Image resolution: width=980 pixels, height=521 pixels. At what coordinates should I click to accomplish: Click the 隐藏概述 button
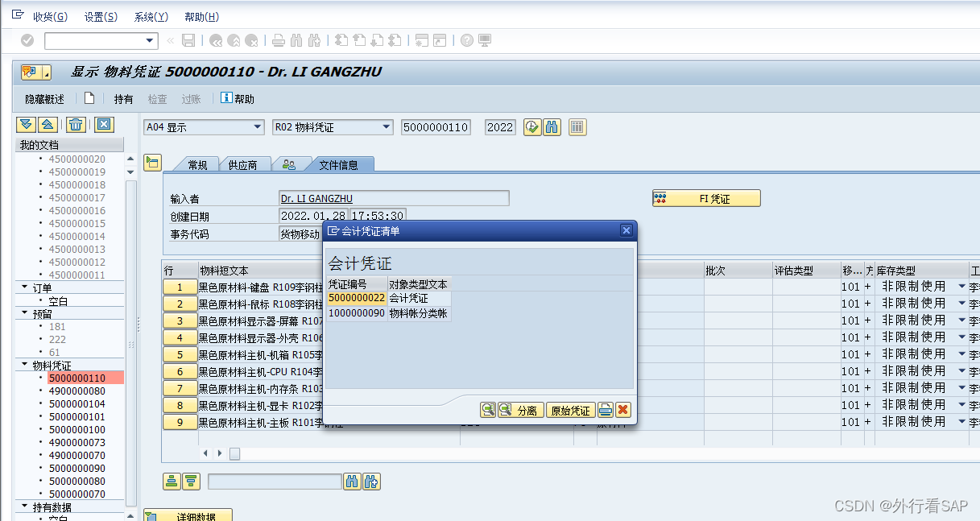click(x=44, y=99)
